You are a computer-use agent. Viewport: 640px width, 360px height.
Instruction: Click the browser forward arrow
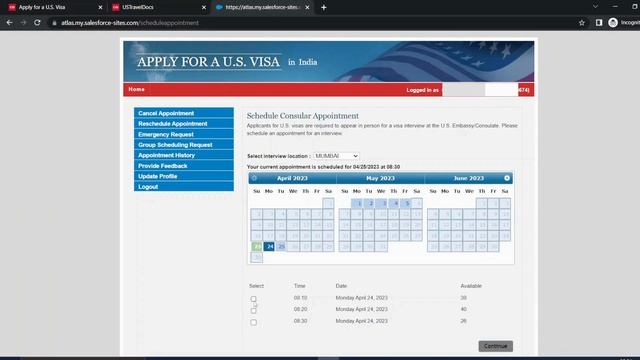23,23
